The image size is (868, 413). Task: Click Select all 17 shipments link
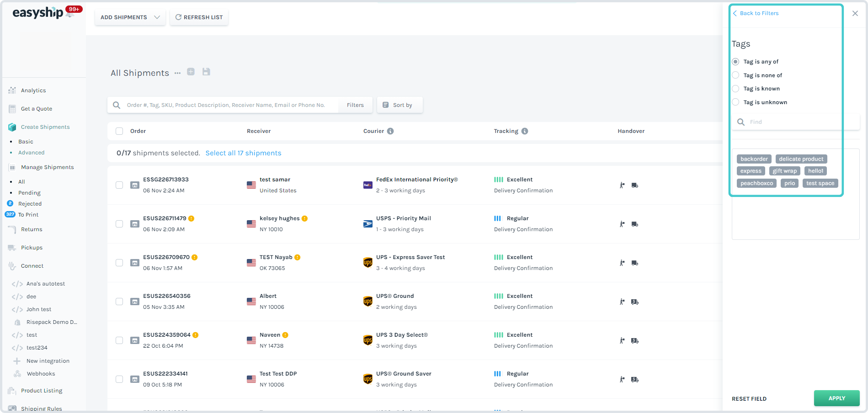[x=243, y=153]
